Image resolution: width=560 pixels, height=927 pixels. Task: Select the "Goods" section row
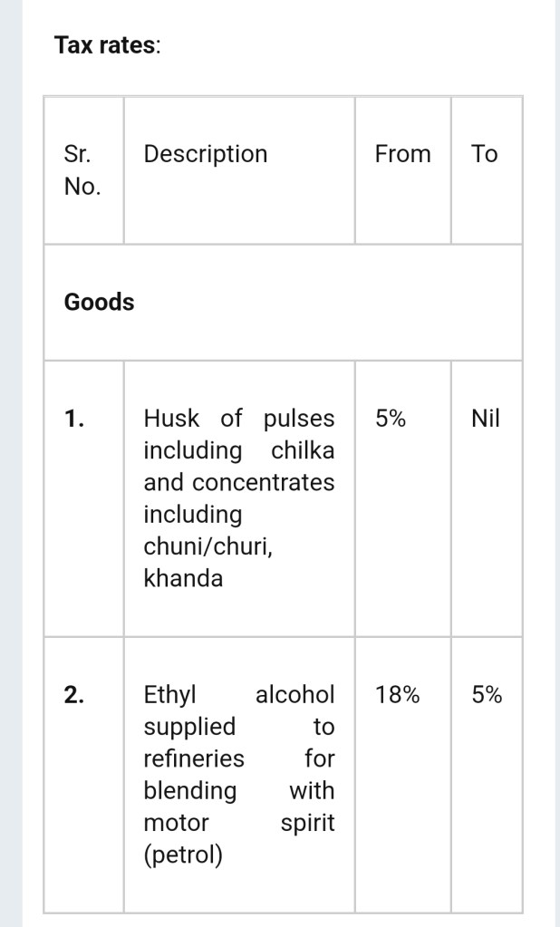click(99, 302)
